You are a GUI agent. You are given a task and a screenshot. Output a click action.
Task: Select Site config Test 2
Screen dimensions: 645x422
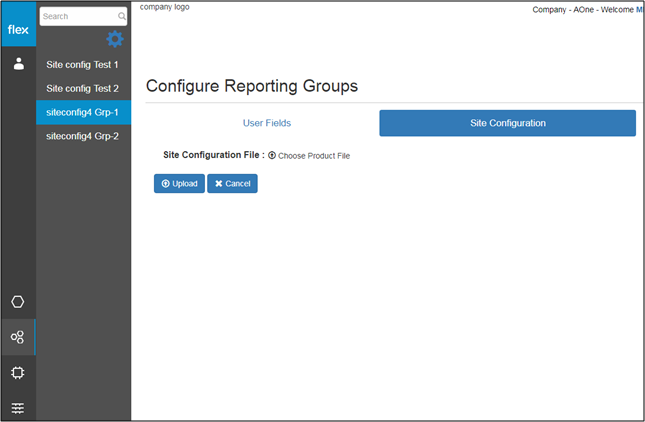(x=83, y=88)
